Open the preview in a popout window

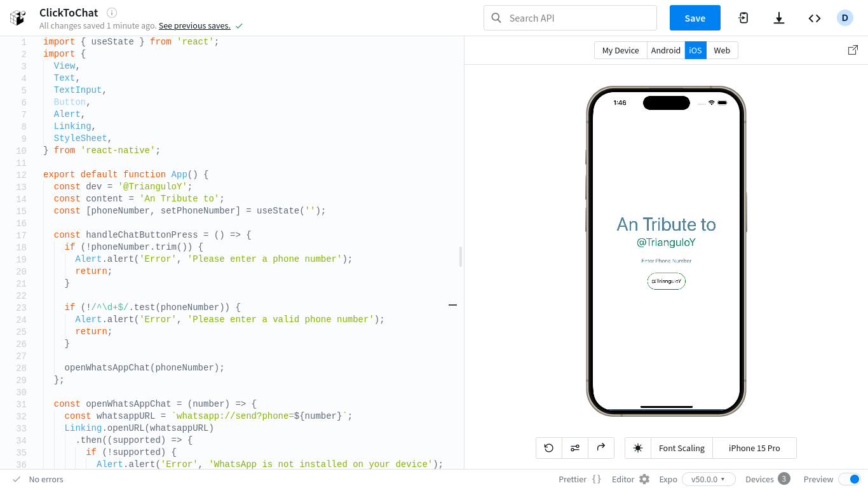click(x=853, y=50)
